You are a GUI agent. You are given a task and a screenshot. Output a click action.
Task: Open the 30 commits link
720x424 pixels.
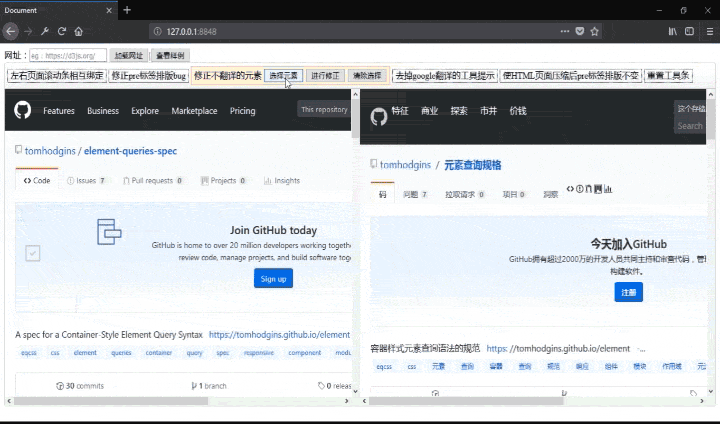point(80,386)
